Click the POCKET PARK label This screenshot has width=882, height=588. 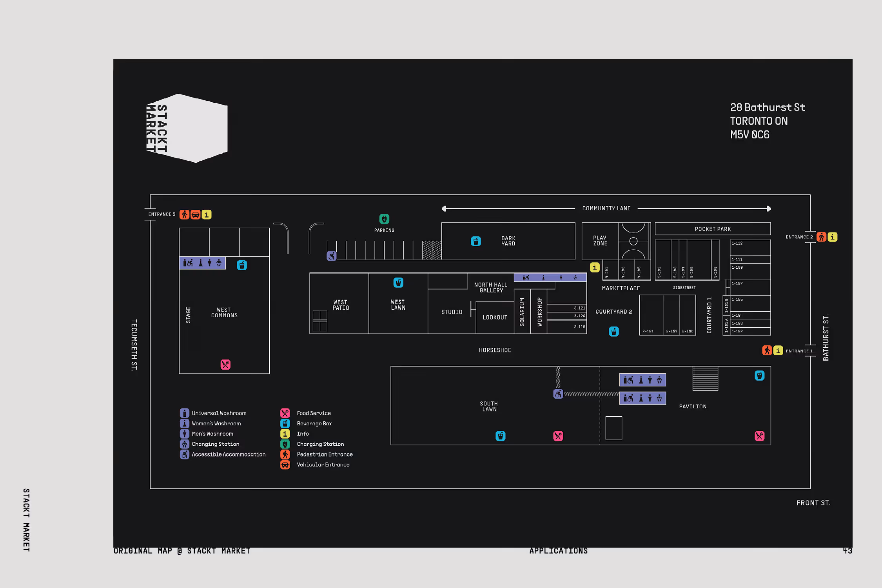coord(713,229)
